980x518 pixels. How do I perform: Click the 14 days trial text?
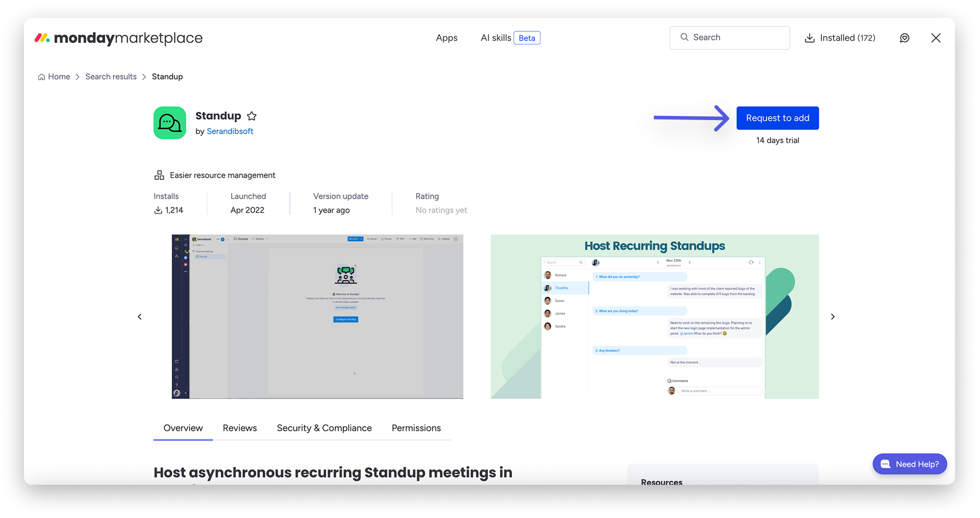[778, 140]
